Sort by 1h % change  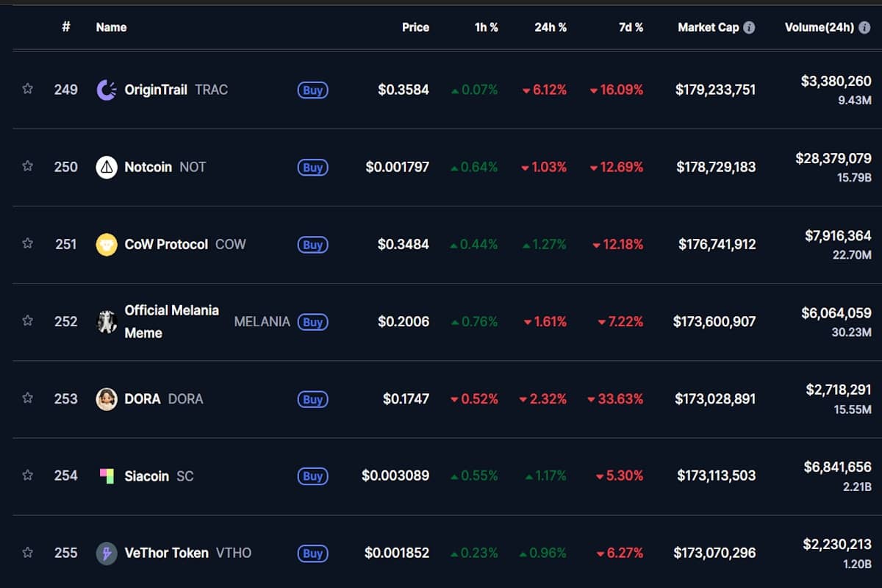tap(486, 27)
